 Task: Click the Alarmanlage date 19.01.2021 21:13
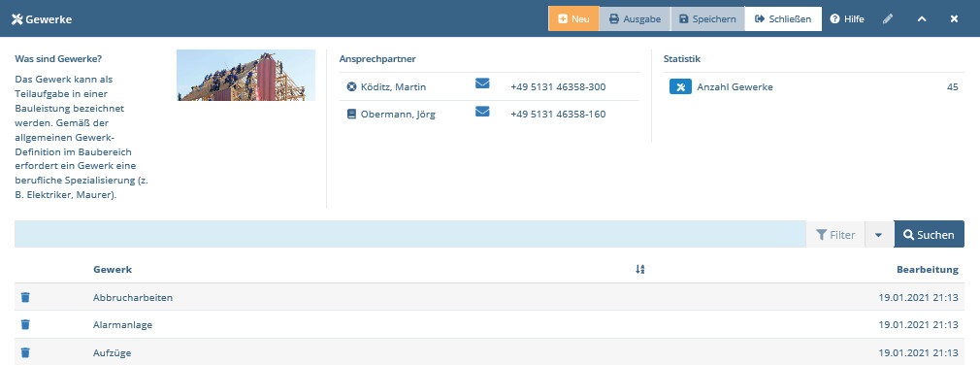pos(918,325)
